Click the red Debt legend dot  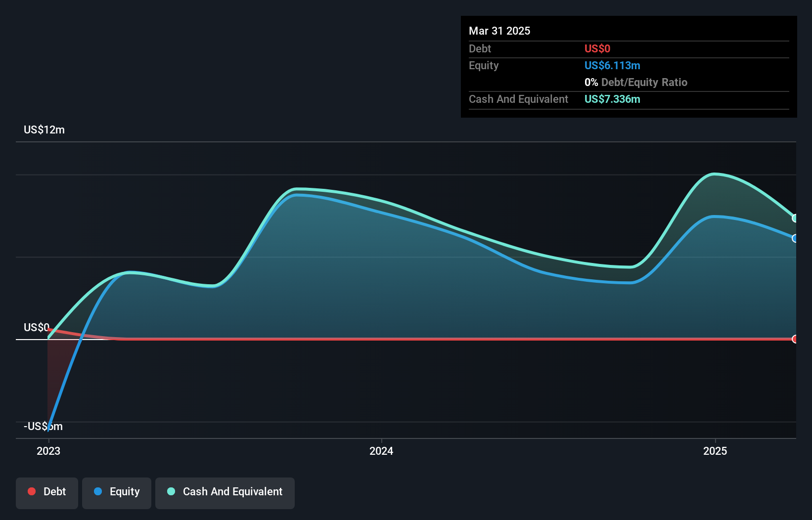coord(32,491)
